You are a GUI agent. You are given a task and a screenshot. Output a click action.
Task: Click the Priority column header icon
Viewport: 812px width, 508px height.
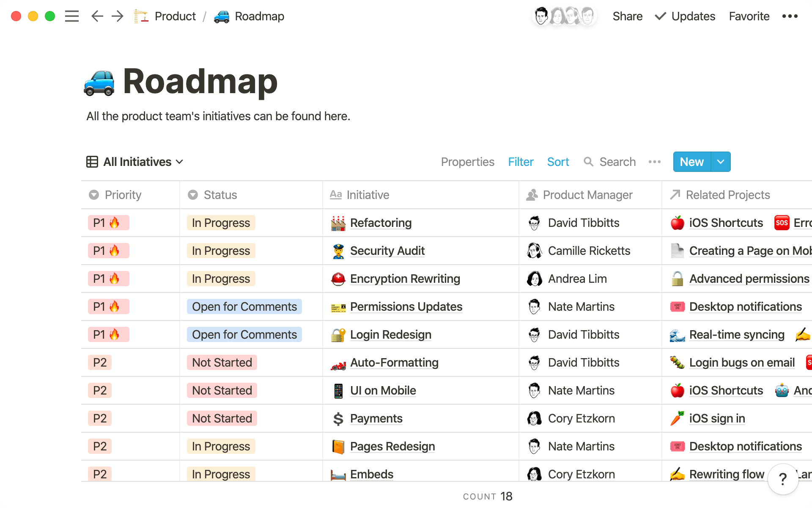[94, 195]
